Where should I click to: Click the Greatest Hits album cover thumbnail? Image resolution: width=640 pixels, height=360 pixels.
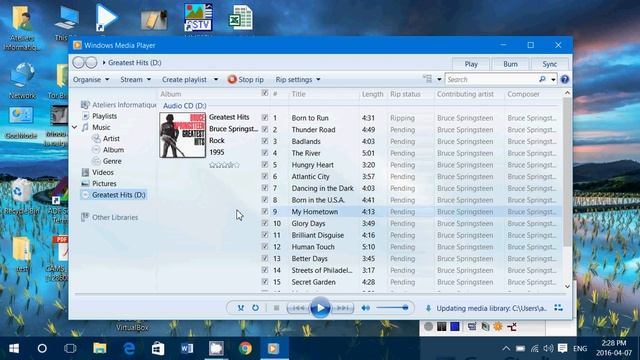click(182, 135)
